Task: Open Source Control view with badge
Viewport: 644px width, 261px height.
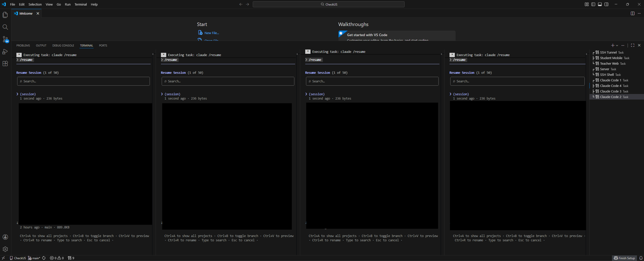Action: point(5,39)
